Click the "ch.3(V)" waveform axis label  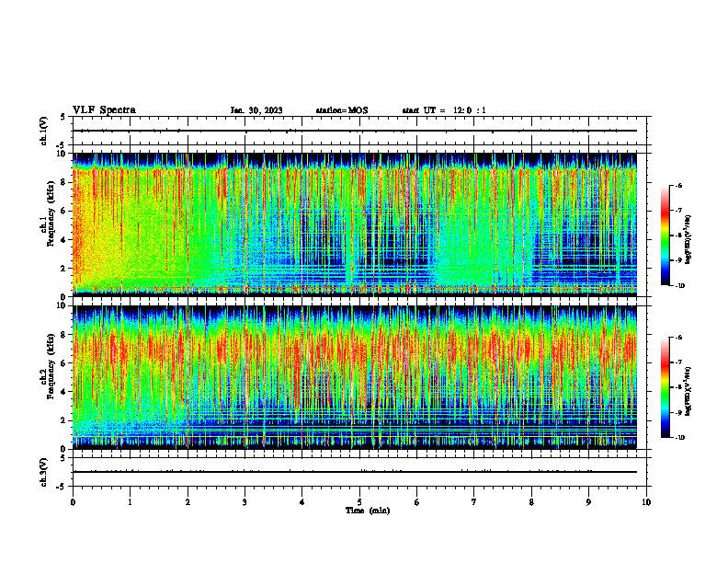point(44,472)
